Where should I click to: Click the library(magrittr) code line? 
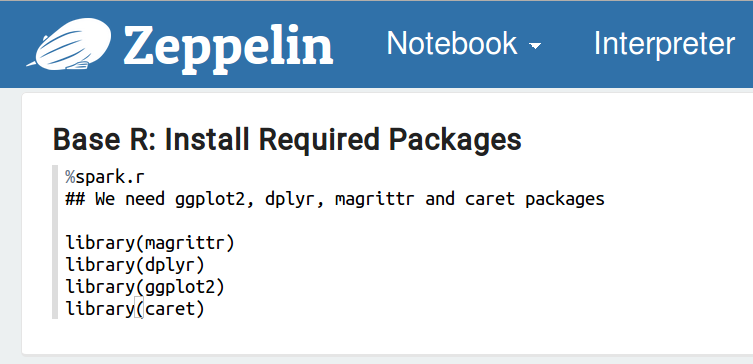point(150,243)
